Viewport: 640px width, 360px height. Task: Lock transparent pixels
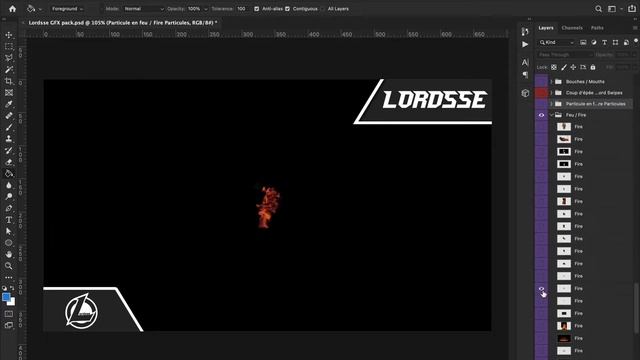click(554, 67)
